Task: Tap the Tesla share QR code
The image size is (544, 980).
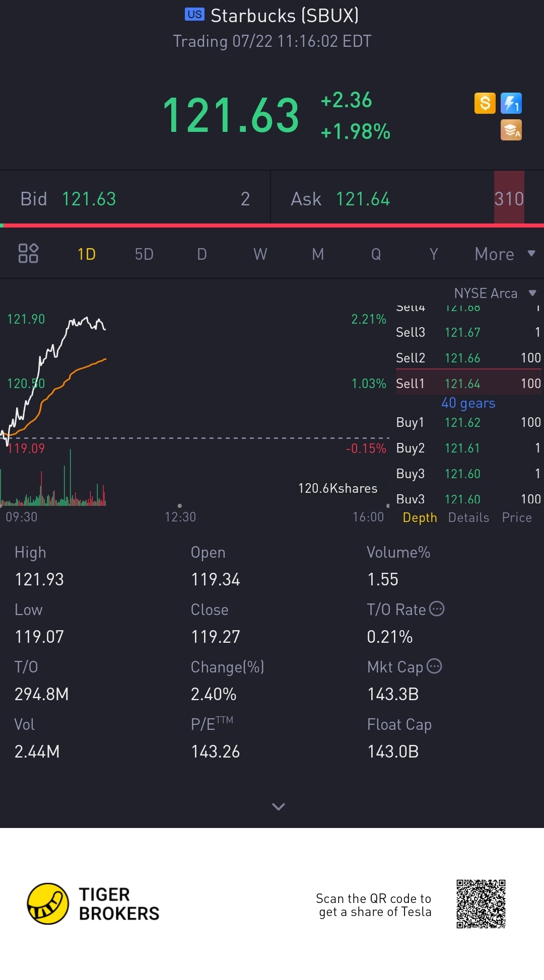Action: click(481, 904)
